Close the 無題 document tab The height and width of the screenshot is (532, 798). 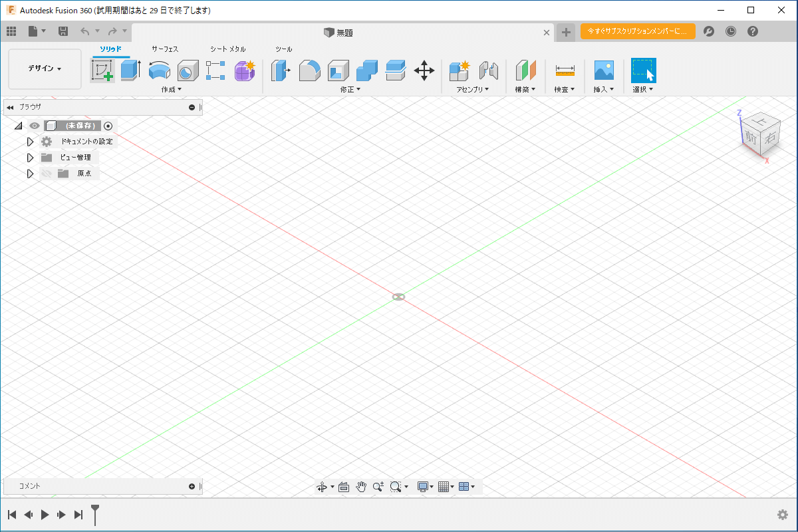[547, 32]
